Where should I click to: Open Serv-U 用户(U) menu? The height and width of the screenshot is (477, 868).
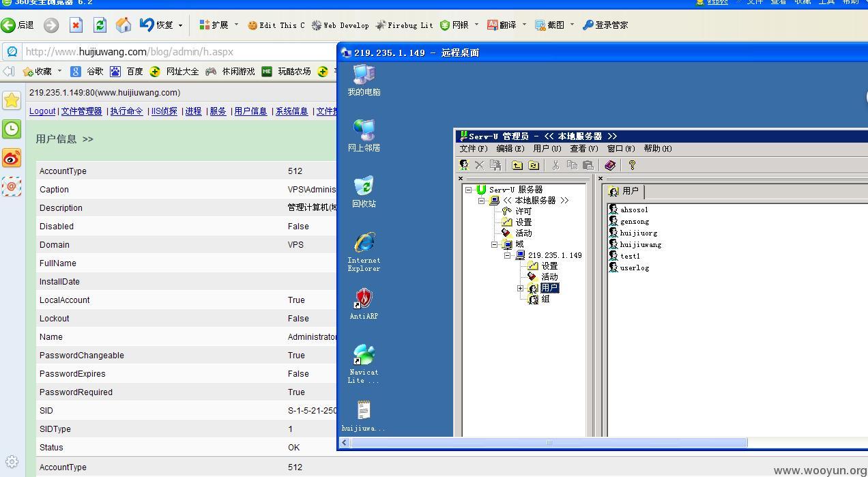point(547,149)
